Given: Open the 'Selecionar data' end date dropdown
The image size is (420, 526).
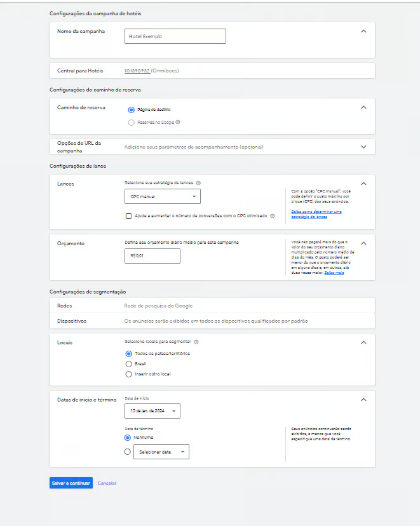Looking at the screenshot, I should [161, 452].
